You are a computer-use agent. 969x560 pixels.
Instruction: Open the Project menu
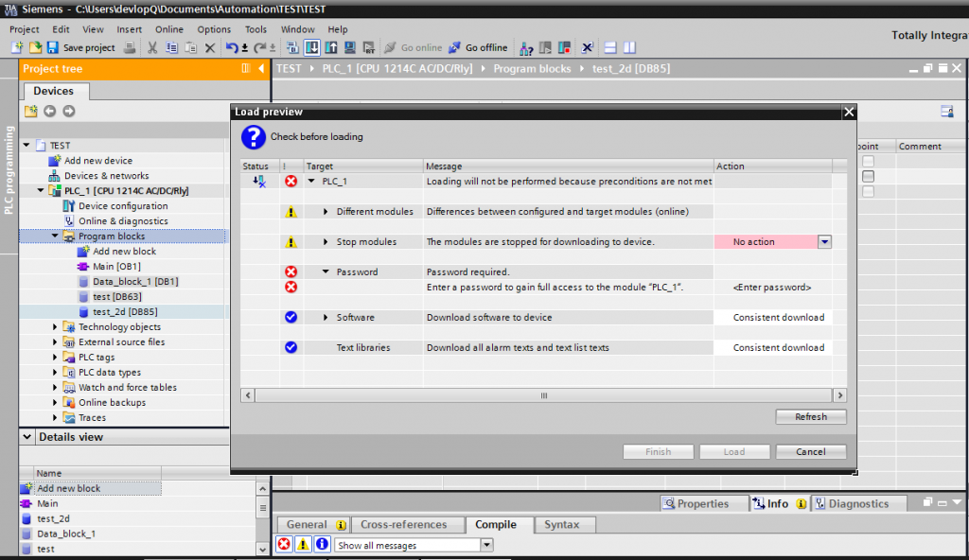point(24,29)
